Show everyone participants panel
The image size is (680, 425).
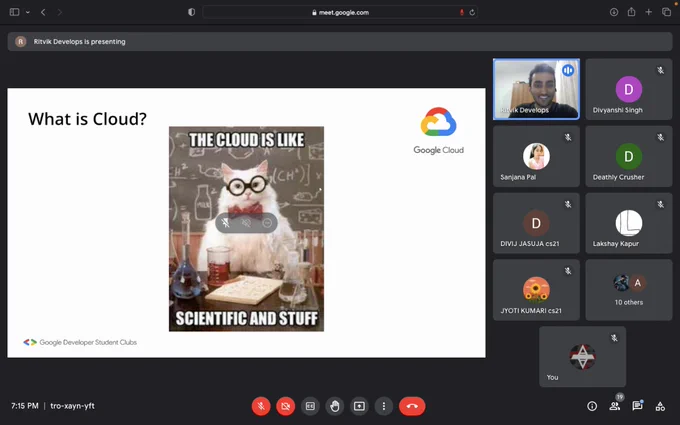point(615,406)
